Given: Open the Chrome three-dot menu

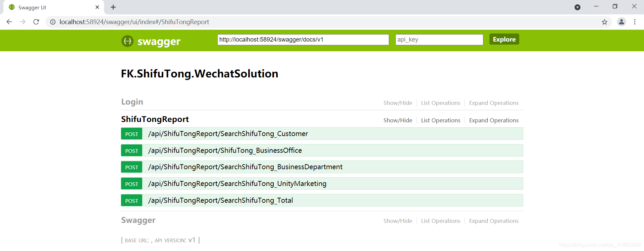Looking at the screenshot, I should point(635,22).
